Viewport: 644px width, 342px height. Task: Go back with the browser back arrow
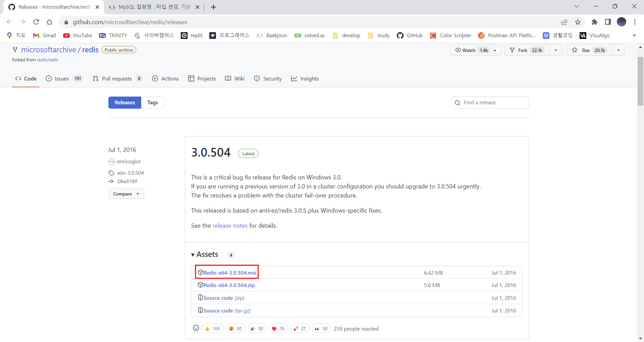[9, 22]
